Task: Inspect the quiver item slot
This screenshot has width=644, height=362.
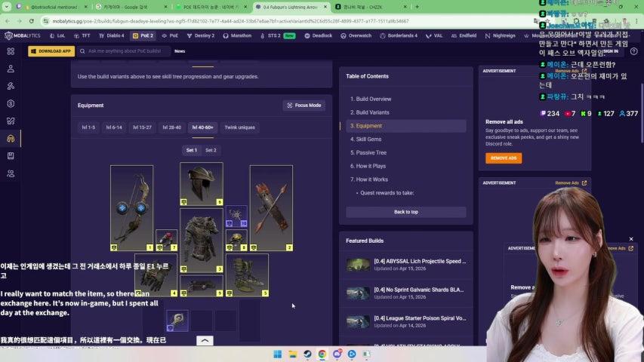Action: click(271, 208)
